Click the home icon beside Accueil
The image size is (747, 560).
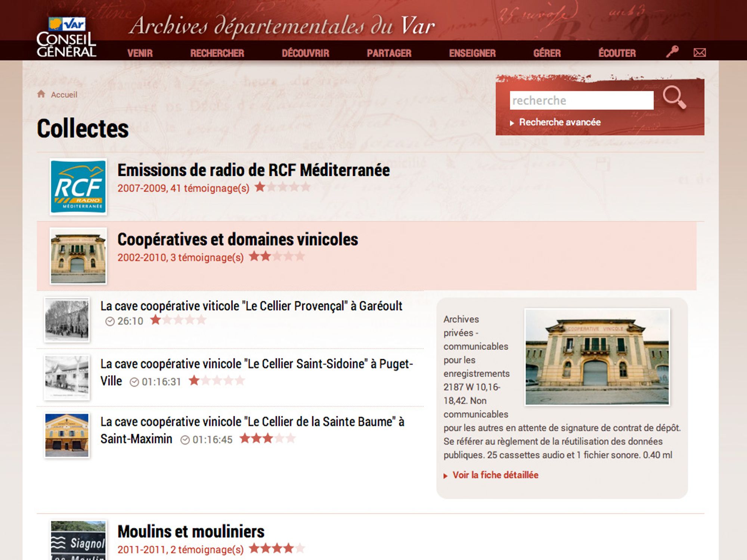coord(41,94)
